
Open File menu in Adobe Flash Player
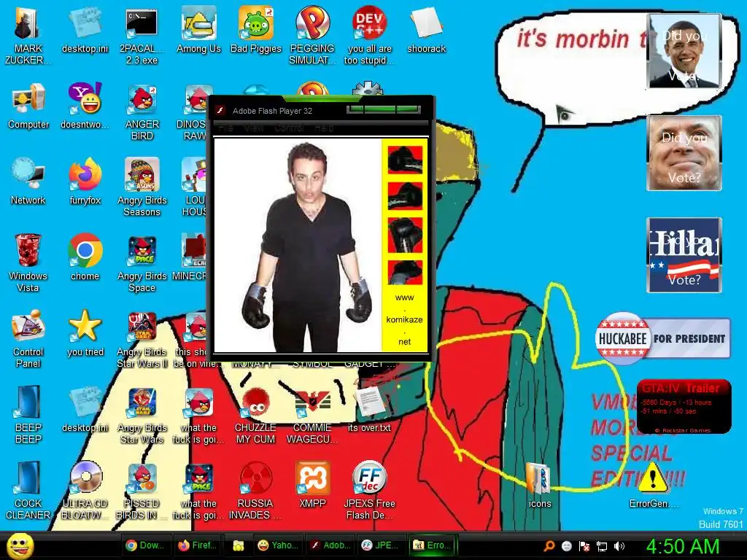click(x=226, y=128)
